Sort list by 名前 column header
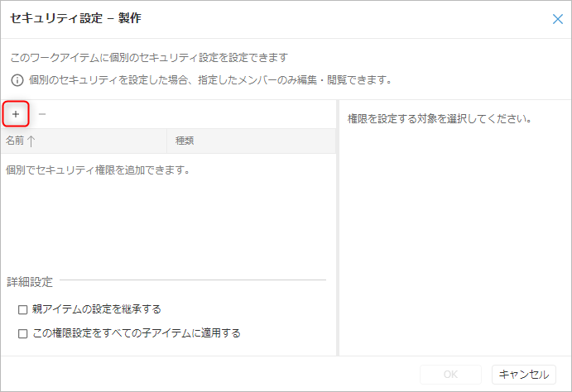This screenshot has height=392, width=572. 15,141
